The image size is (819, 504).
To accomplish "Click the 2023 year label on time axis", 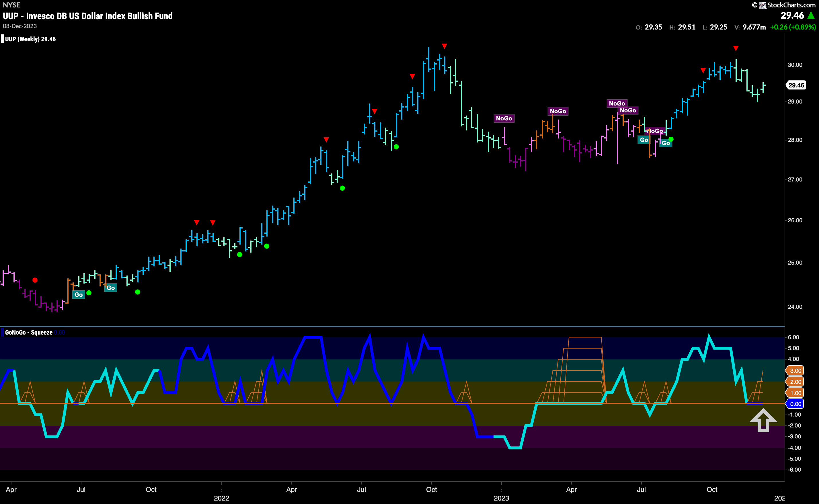I will click(501, 498).
